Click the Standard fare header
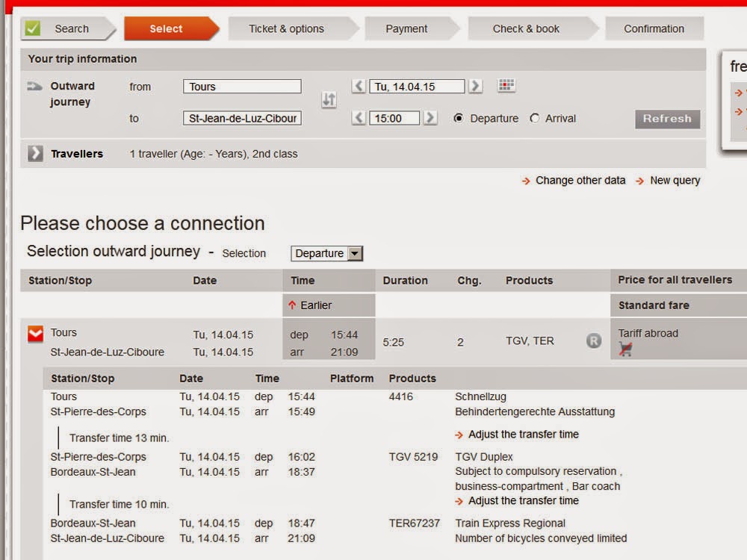The width and height of the screenshot is (747, 560). pyautogui.click(x=654, y=305)
